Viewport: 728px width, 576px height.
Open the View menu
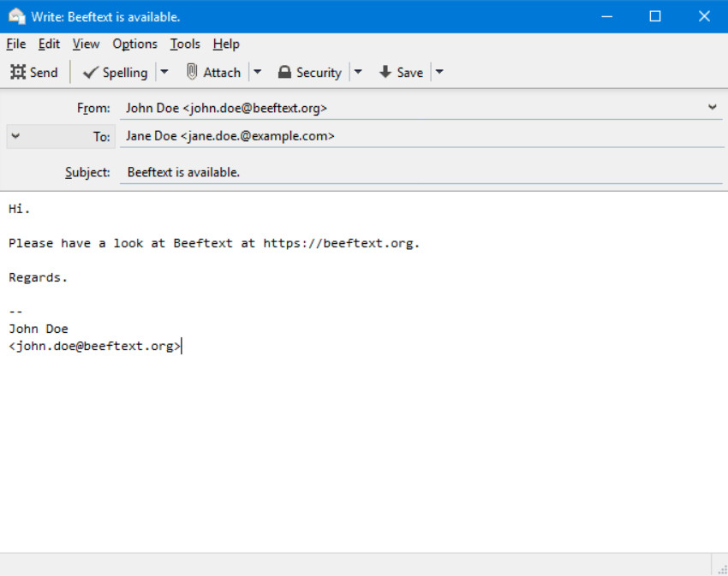(86, 45)
